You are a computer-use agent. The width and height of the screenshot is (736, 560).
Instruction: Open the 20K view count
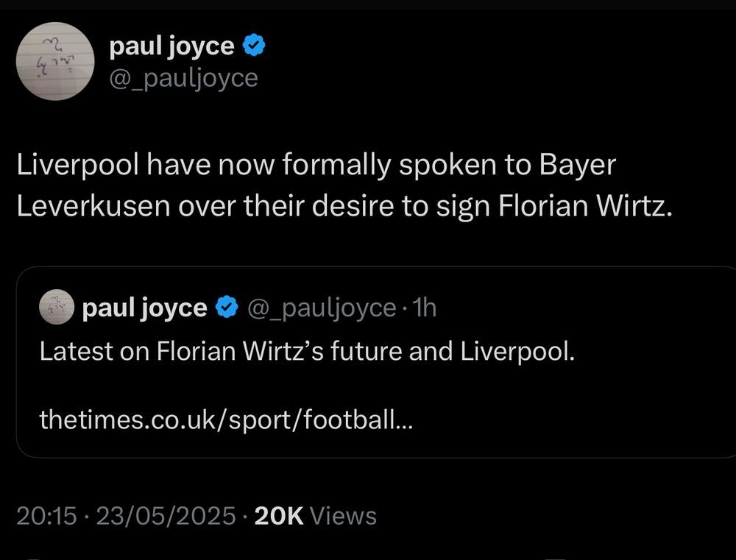[x=278, y=516]
